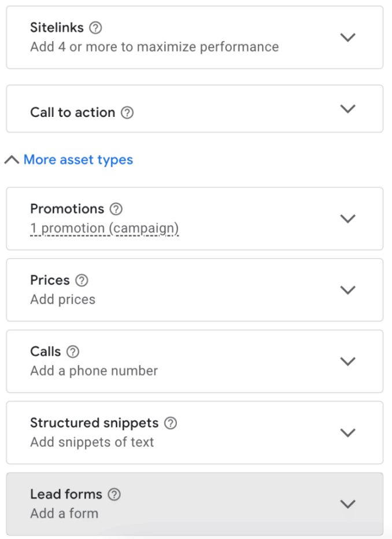The height and width of the screenshot is (539, 392).
Task: Click the Add a phone number text
Action: (x=94, y=371)
